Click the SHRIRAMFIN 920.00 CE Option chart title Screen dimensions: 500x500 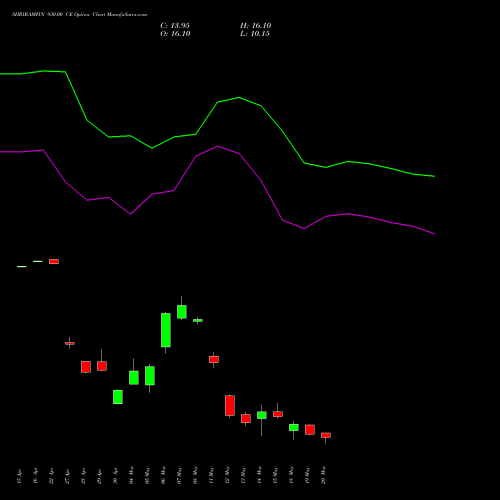pyautogui.click(x=79, y=14)
